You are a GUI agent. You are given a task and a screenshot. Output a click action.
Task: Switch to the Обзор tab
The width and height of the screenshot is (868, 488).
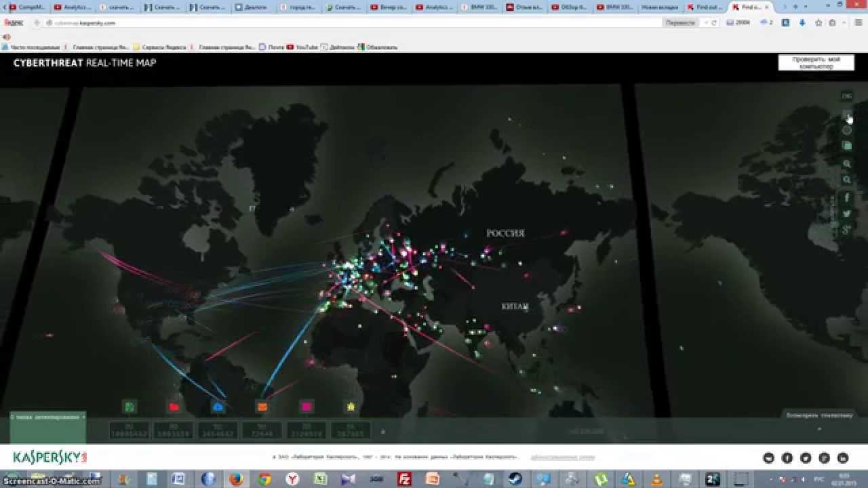coord(571,7)
